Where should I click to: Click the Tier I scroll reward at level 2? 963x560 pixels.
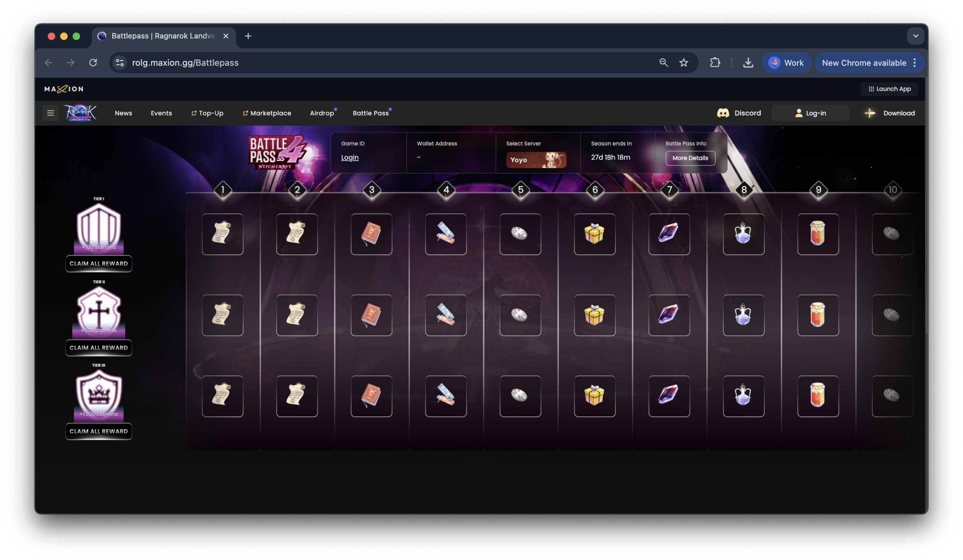(x=297, y=234)
